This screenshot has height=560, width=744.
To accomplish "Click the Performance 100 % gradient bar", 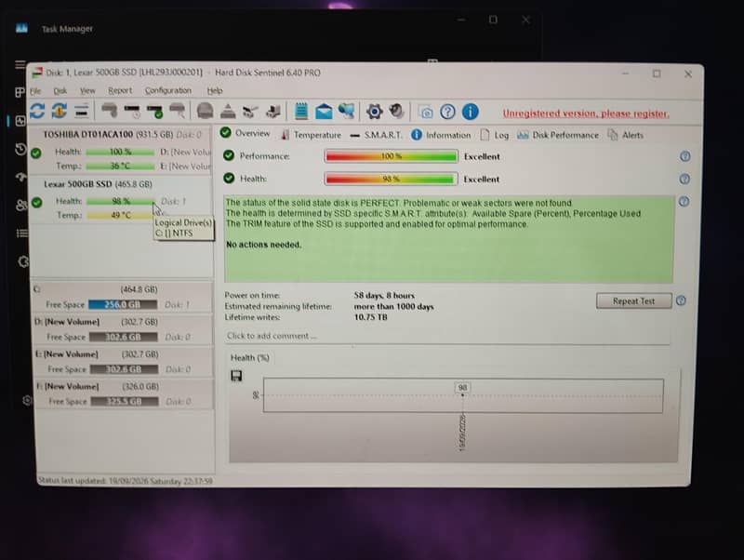I will click(391, 156).
